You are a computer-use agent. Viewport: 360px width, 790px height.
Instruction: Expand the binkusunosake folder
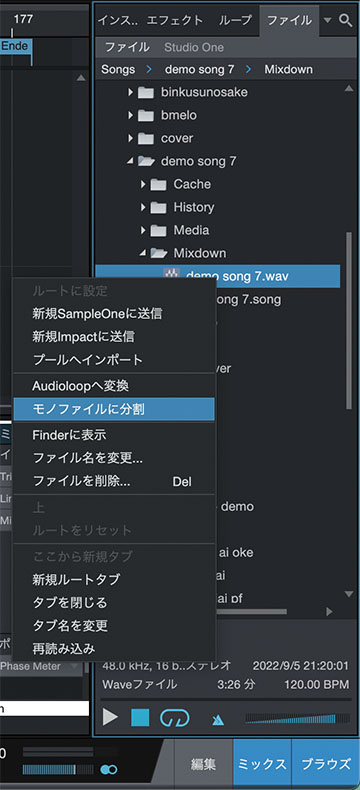[131, 93]
